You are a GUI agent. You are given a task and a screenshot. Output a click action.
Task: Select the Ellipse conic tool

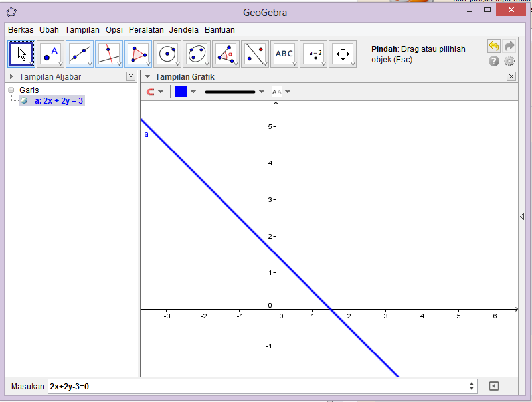[196, 54]
